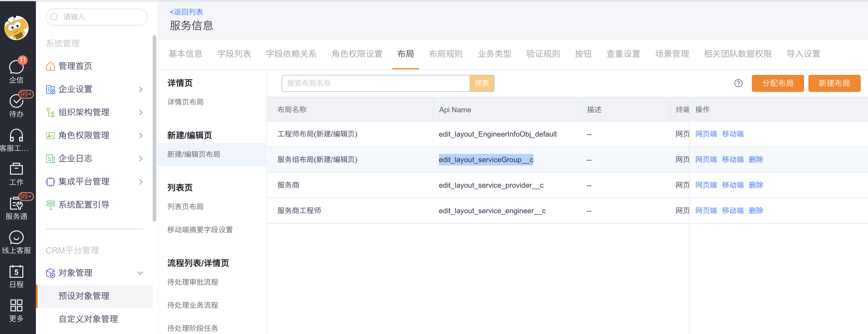
Task: Open the 日程 calendar icon
Action: pyautogui.click(x=16, y=272)
